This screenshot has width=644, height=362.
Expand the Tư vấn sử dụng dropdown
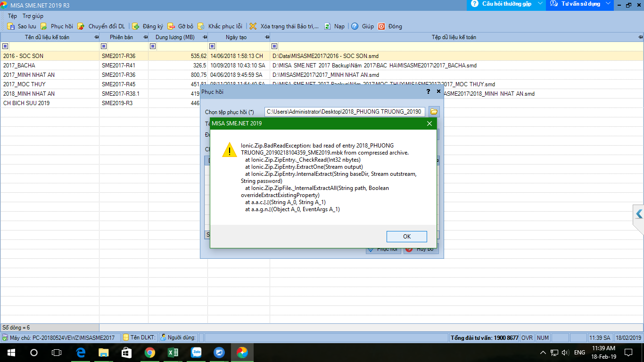pos(608,4)
